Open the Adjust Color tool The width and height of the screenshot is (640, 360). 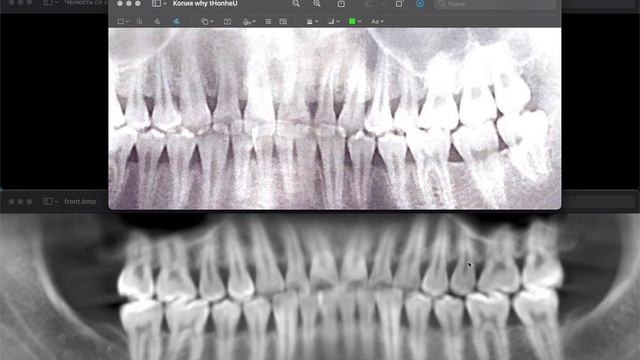point(268,21)
